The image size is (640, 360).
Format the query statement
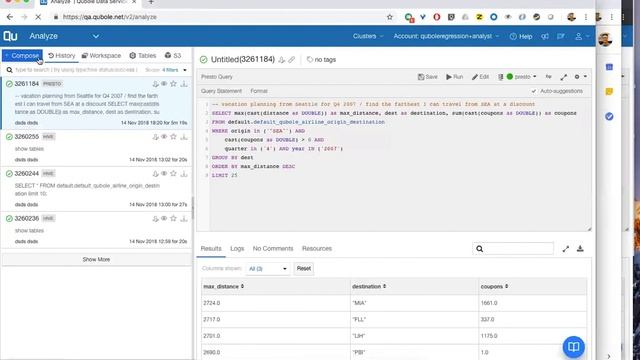(259, 91)
